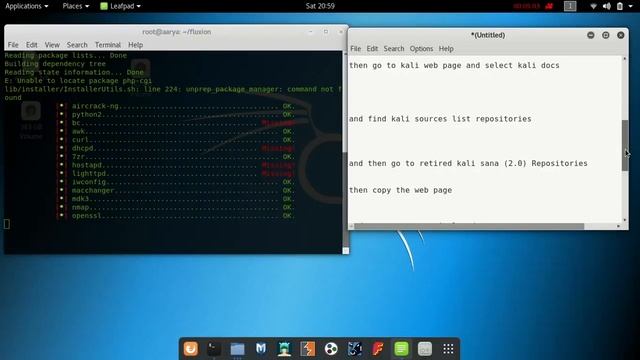Viewport: 640px width, 360px height.
Task: Launch BeEF cow icon in dock
Action: tap(355, 349)
